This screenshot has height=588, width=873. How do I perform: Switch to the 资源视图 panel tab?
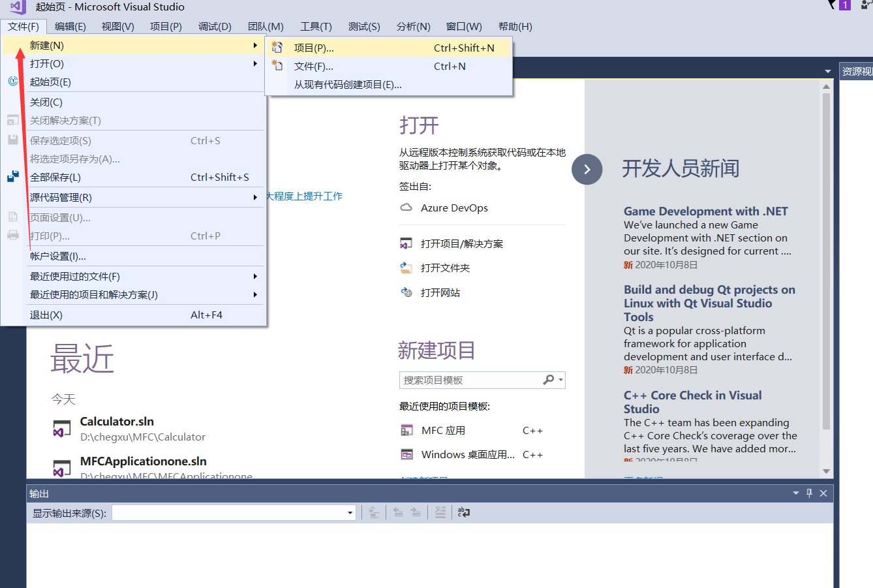856,71
